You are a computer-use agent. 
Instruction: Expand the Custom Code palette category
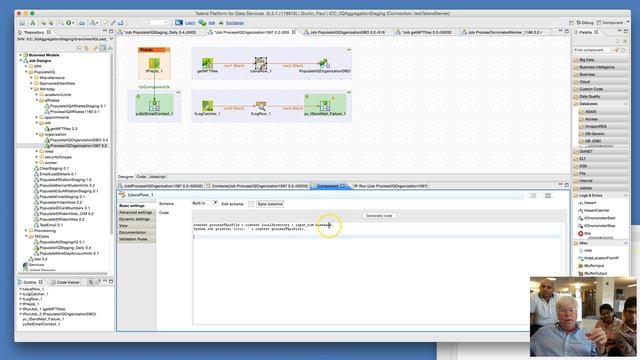click(x=600, y=89)
